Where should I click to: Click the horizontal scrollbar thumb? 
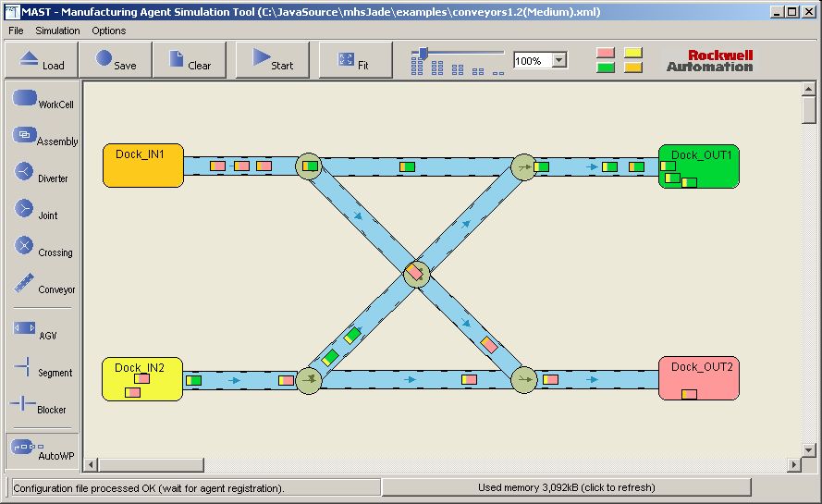[x=151, y=464]
